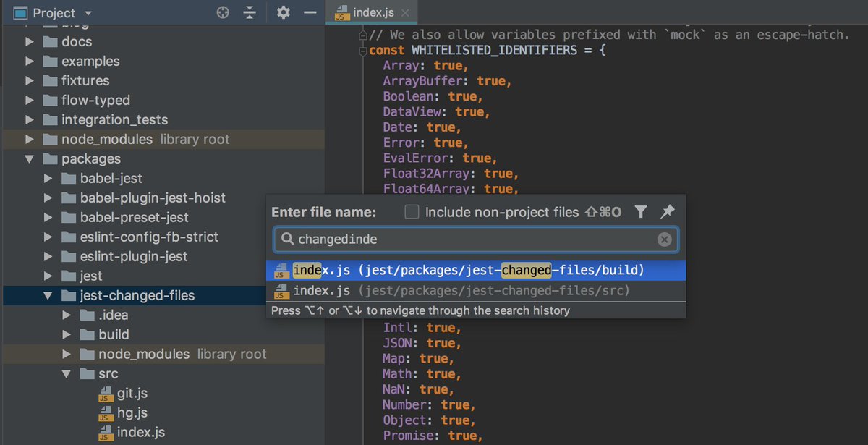
Task: Expand the jest package folder
Action: coord(48,276)
